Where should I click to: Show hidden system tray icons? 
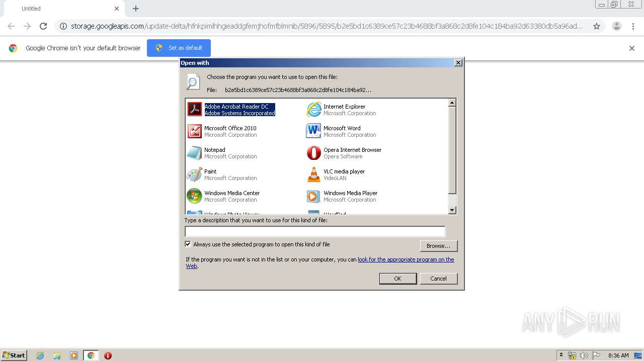pos(561,355)
